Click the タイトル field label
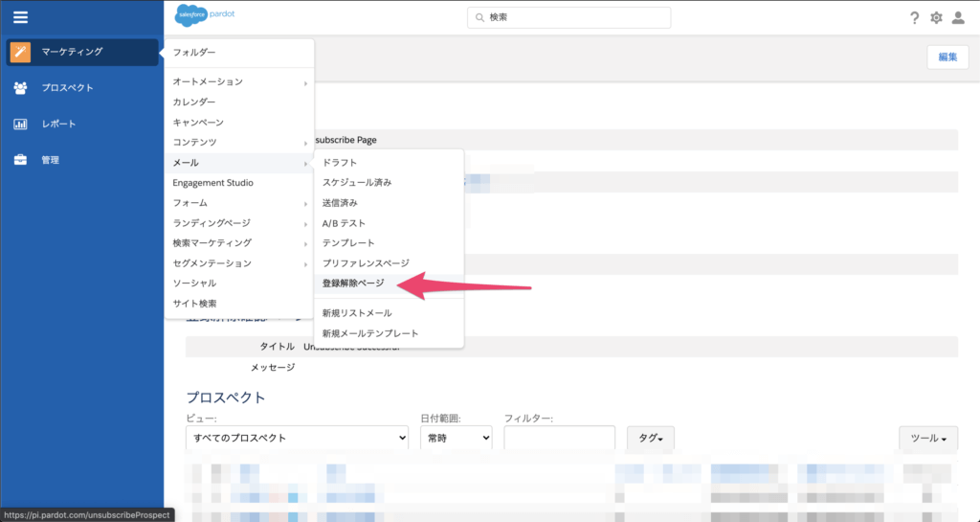The height and width of the screenshot is (522, 980). point(277,347)
